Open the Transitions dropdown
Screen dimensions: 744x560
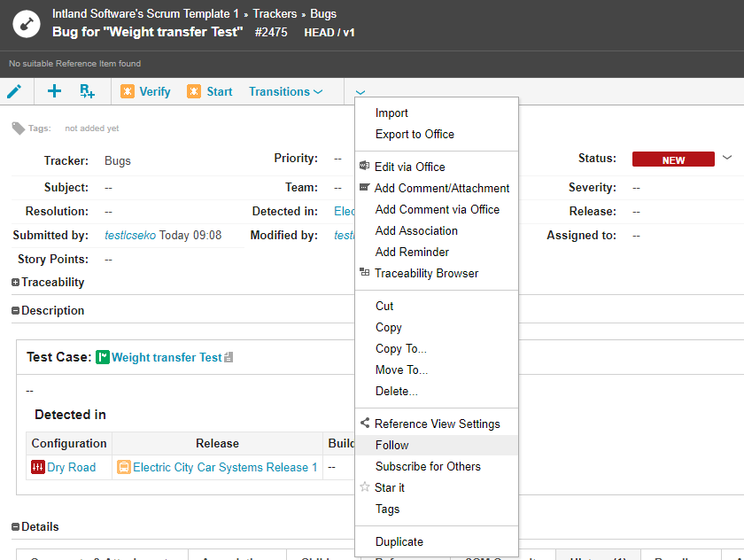point(285,91)
